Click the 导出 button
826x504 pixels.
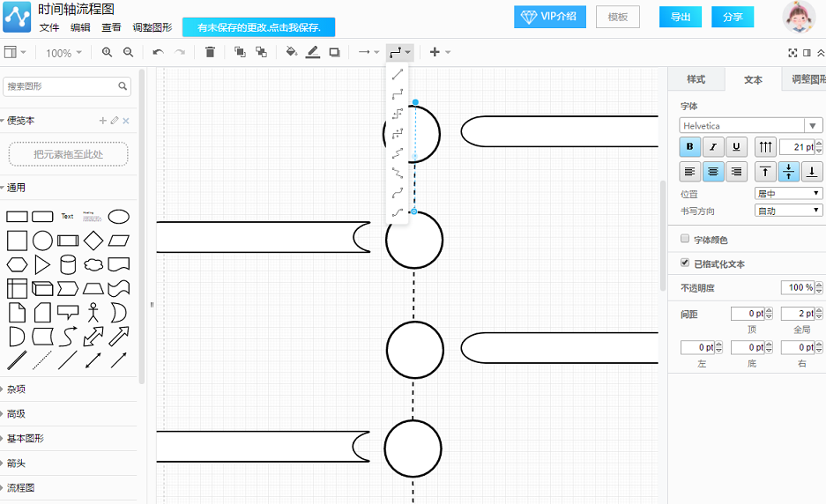tap(680, 17)
